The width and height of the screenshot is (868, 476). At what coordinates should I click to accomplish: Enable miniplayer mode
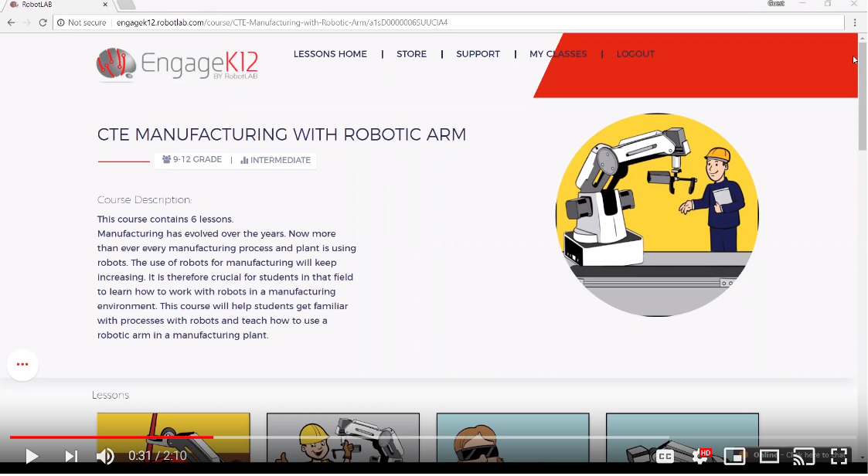734,457
